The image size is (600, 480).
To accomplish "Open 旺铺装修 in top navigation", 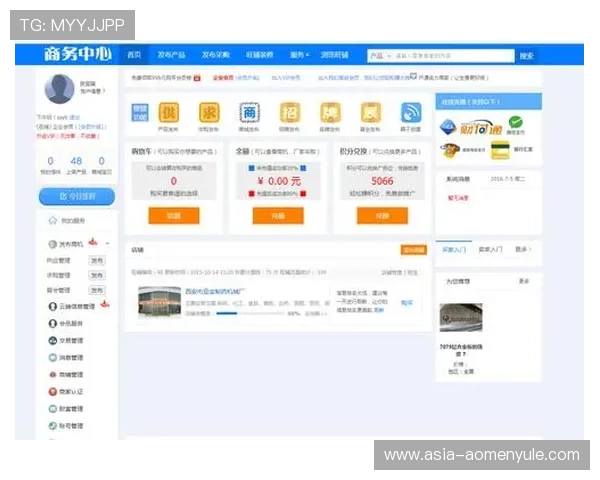I will (x=259, y=55).
